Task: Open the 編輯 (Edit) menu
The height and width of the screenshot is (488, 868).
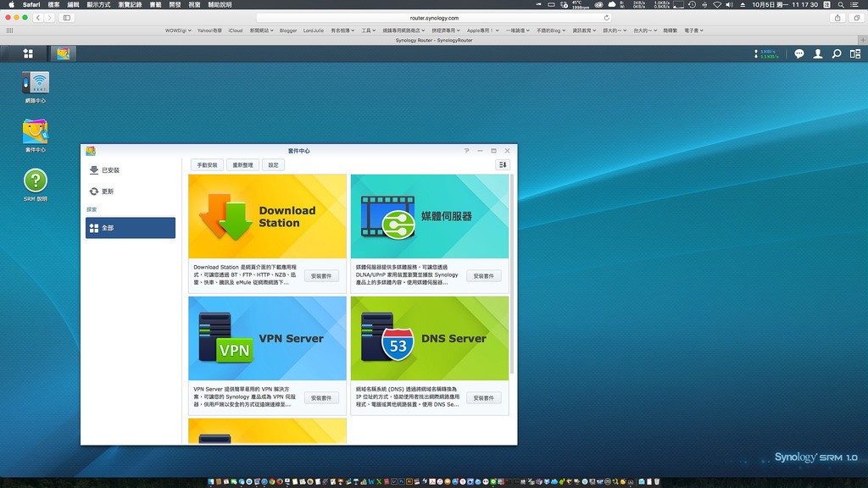Action: click(x=73, y=4)
